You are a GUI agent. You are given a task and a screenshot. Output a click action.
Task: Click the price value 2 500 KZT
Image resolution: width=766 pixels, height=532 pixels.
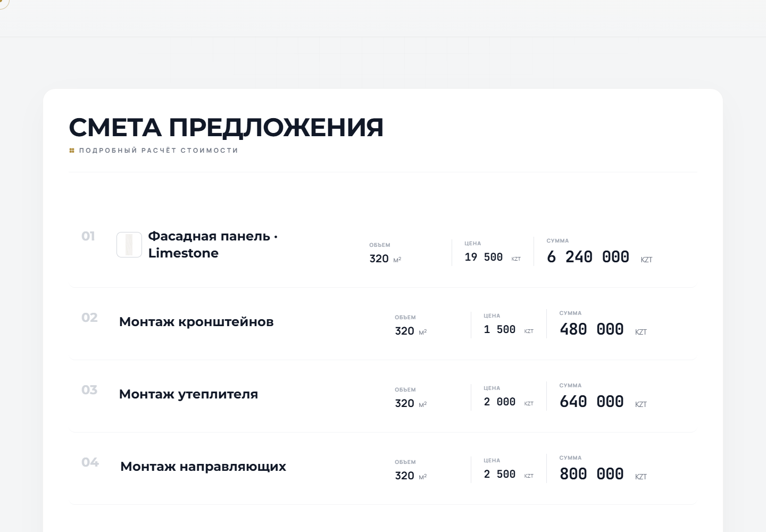pos(509,475)
